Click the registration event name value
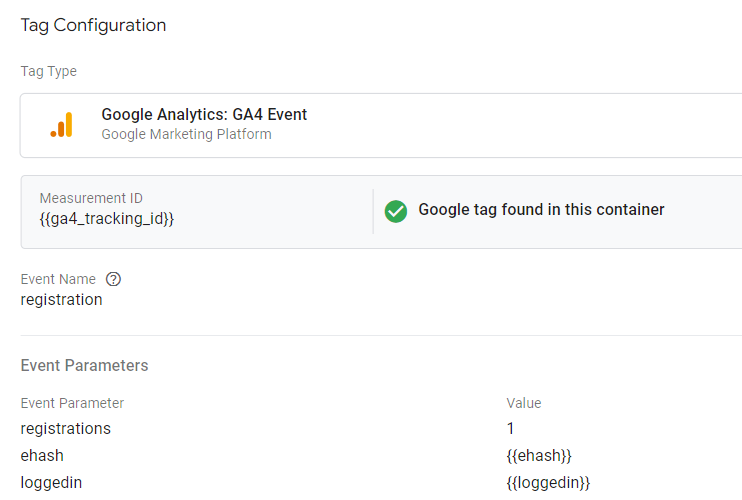 pyautogui.click(x=61, y=299)
